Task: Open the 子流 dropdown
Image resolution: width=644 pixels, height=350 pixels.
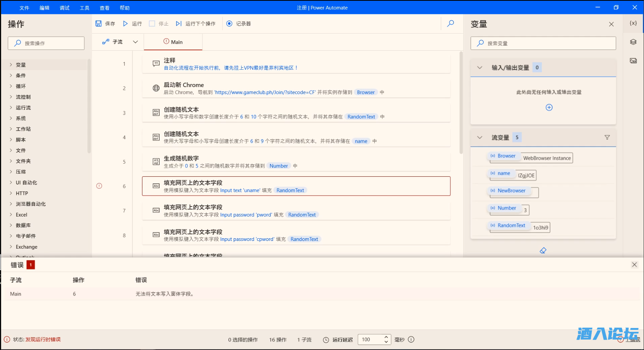Action: pos(135,41)
